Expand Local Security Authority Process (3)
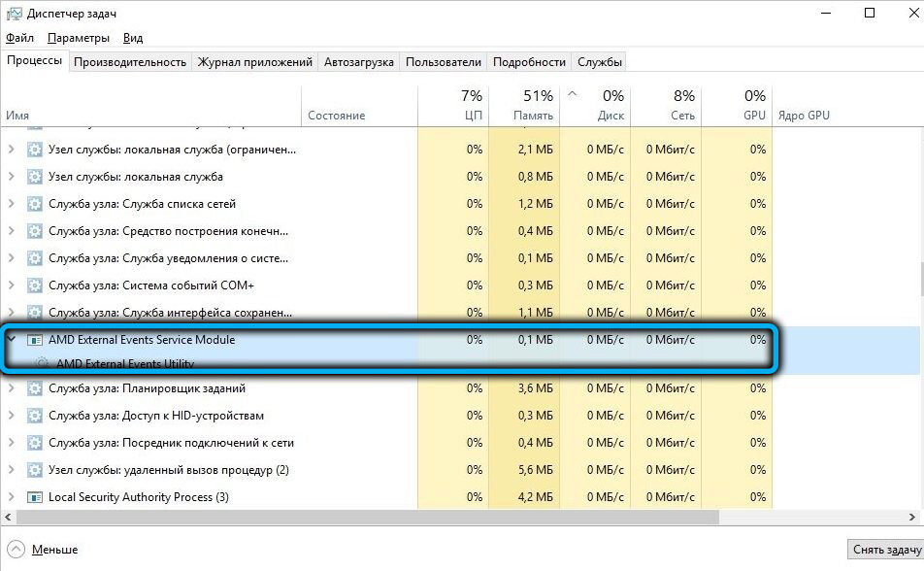The height and width of the screenshot is (571, 924). (x=12, y=496)
